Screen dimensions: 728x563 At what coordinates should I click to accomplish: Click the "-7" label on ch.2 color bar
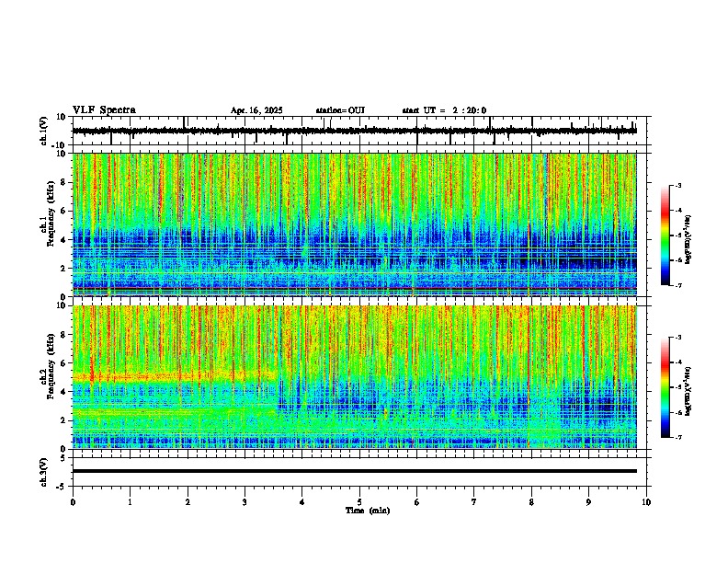[678, 438]
